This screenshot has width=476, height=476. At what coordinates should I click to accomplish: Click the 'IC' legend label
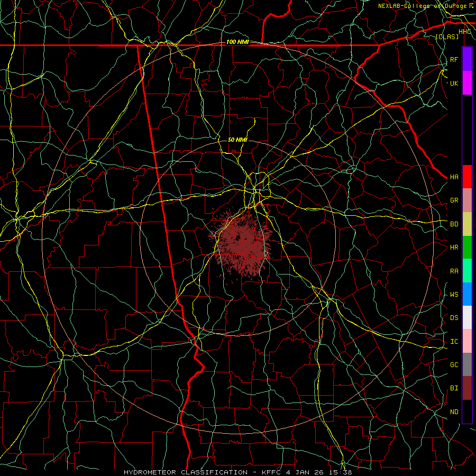click(454, 342)
